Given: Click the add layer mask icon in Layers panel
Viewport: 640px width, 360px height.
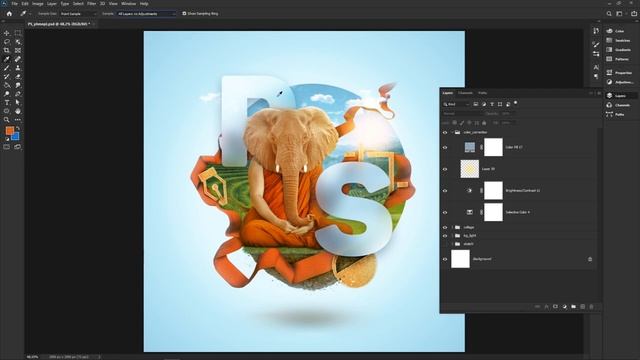Looking at the screenshot, I should point(556,307).
